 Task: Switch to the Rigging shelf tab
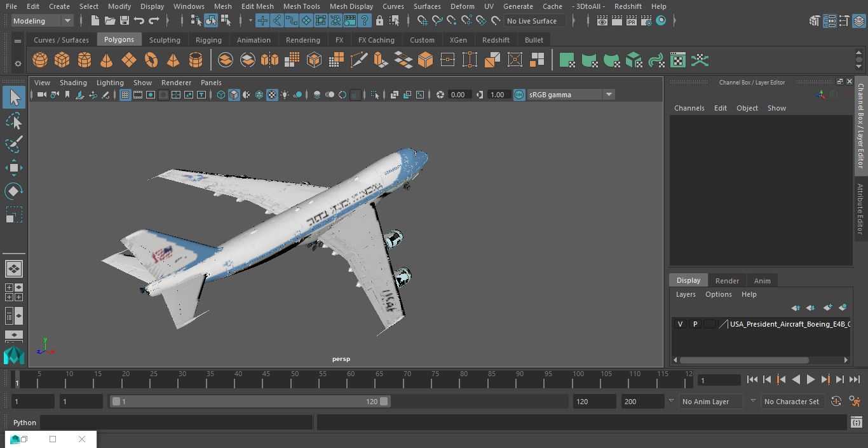pyautogui.click(x=208, y=40)
